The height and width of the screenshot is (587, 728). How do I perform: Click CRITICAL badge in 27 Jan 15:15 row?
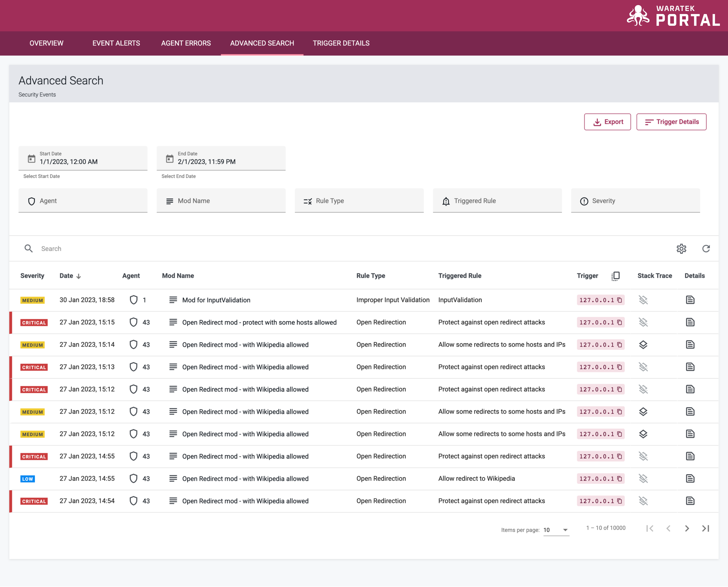[34, 323]
